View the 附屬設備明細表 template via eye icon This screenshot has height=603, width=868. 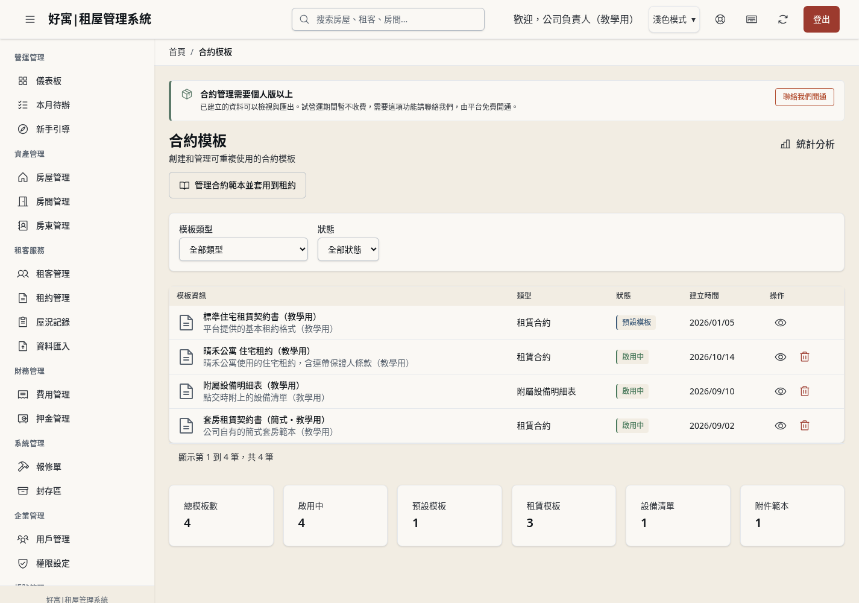[x=781, y=391]
